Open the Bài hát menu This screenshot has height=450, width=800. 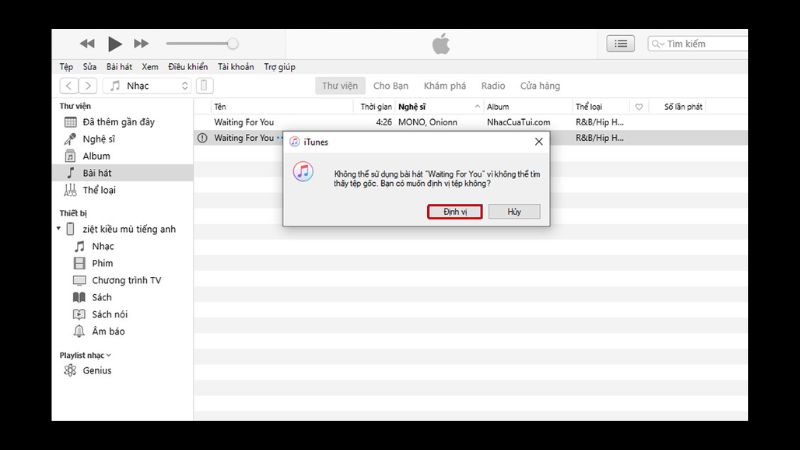119,67
